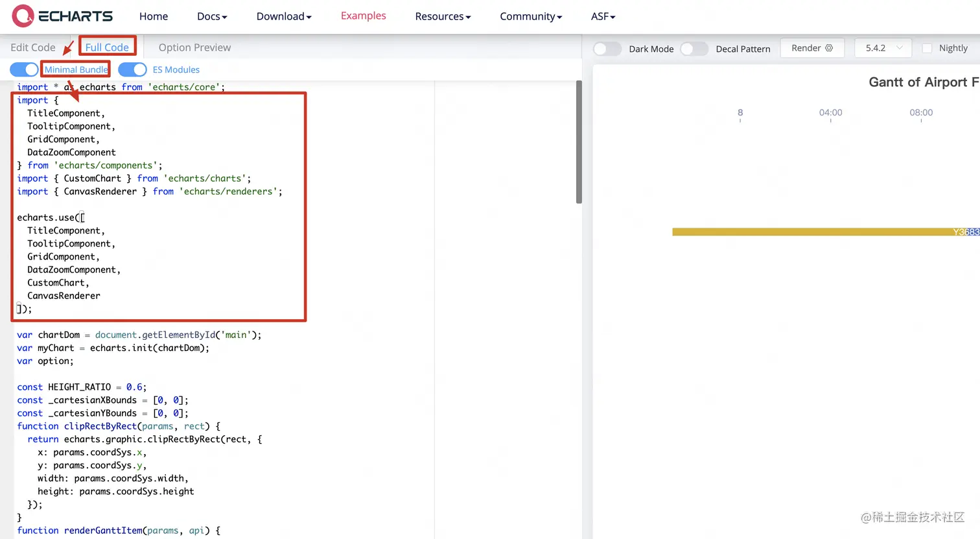This screenshot has width=980, height=539.
Task: Switch to the Full Code tab
Action: (x=107, y=47)
